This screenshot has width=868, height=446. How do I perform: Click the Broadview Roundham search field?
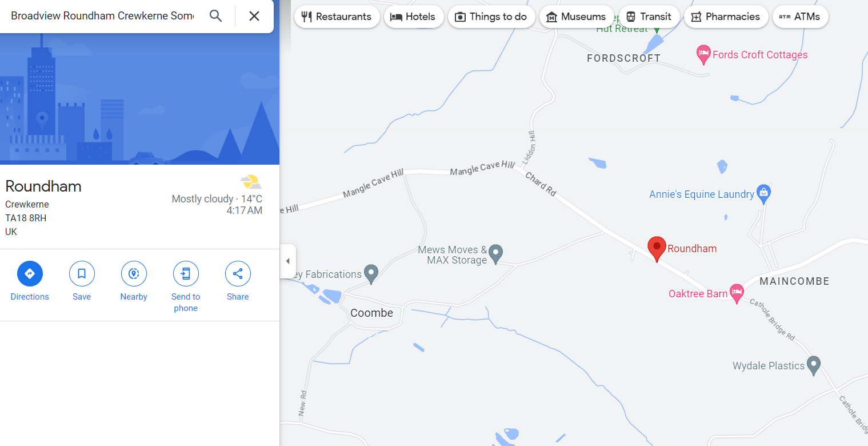(103, 16)
